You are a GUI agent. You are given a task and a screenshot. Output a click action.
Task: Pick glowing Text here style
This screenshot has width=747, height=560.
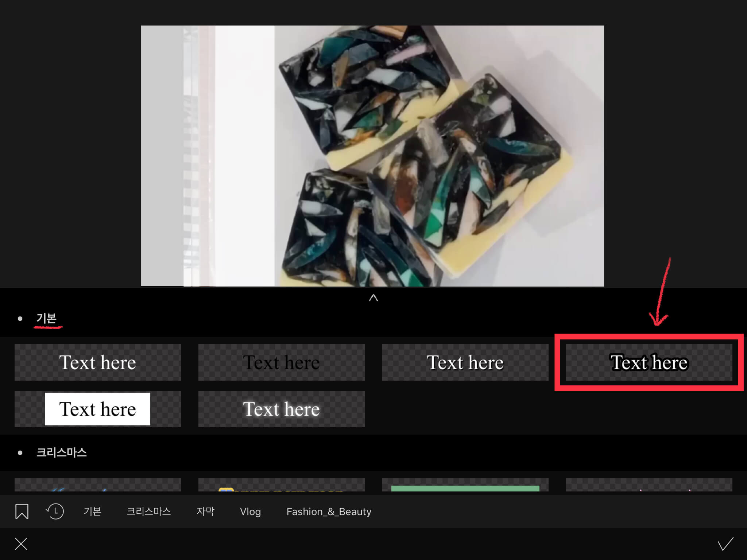click(x=281, y=409)
